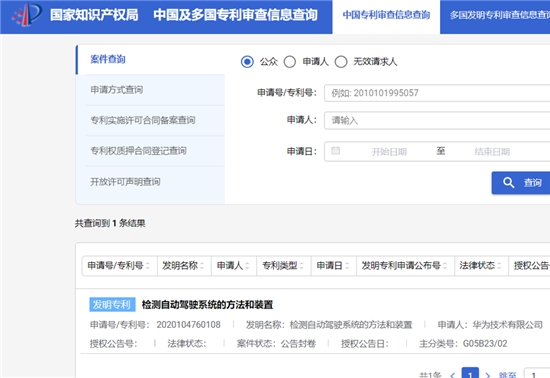Click applicant 华为技术有限公司
Screen dimensions: 550x378
pos(508,325)
